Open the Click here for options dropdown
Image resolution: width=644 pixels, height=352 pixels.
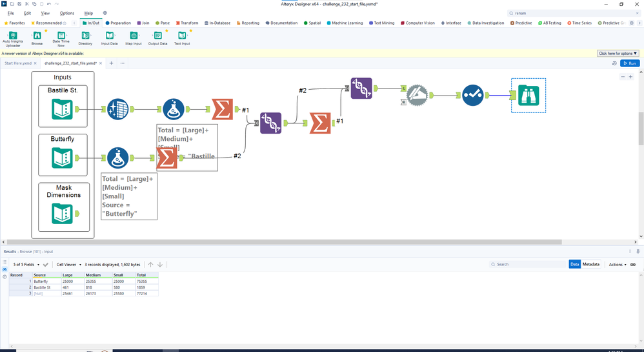[x=618, y=54]
